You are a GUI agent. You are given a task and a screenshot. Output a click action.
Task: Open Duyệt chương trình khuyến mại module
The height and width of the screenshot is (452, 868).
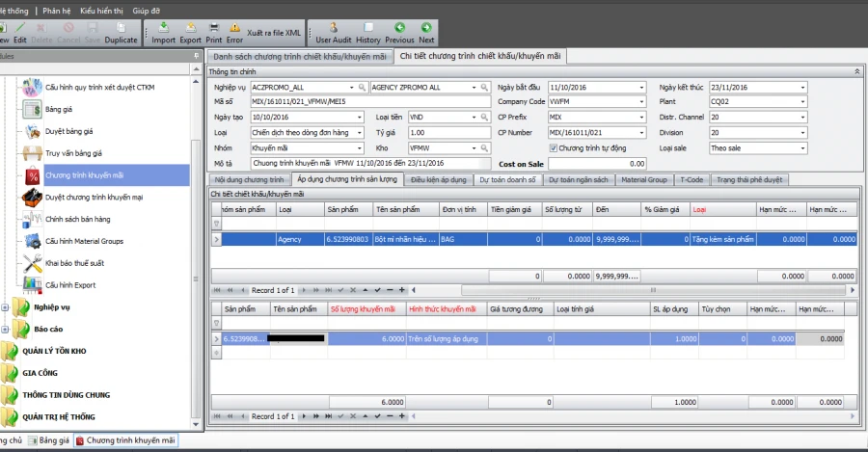tap(95, 198)
